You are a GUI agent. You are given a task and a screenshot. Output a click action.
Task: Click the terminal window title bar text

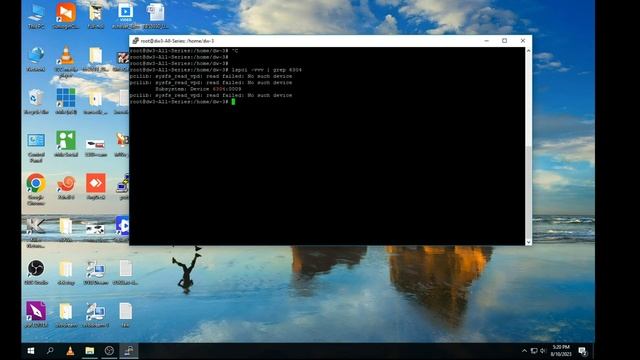click(x=177, y=41)
